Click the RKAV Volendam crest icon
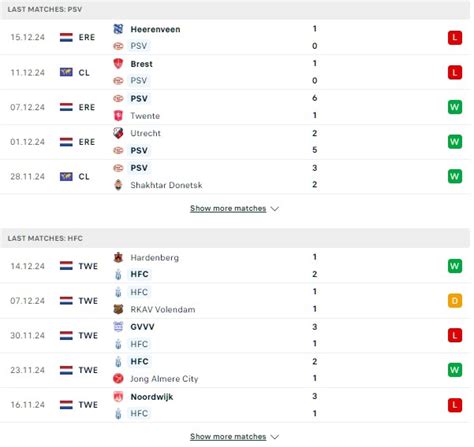This screenshot has width=474, height=447. tap(118, 309)
